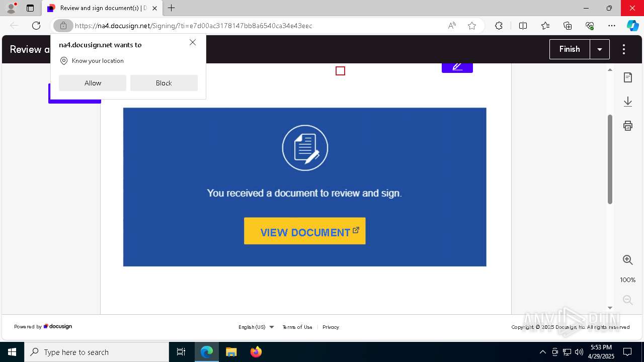644x362 pixels.
Task: Show hidden system tray icons chevron
Action: pyautogui.click(x=542, y=352)
